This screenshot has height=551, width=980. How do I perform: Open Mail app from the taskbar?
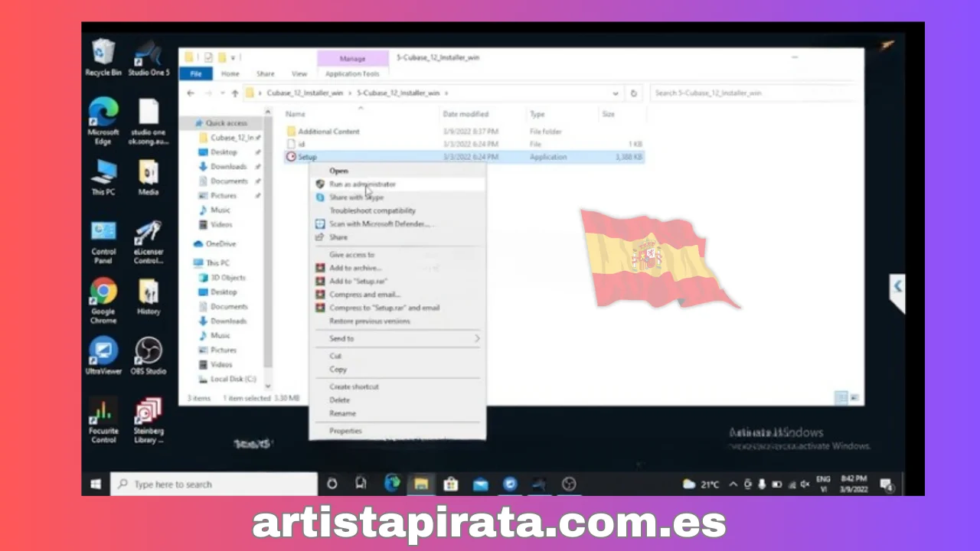click(x=480, y=484)
